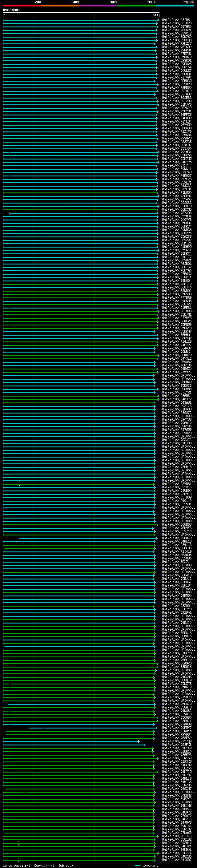Select hit UniRef100_A9TUZ9
197x868 pixels.
177,91
